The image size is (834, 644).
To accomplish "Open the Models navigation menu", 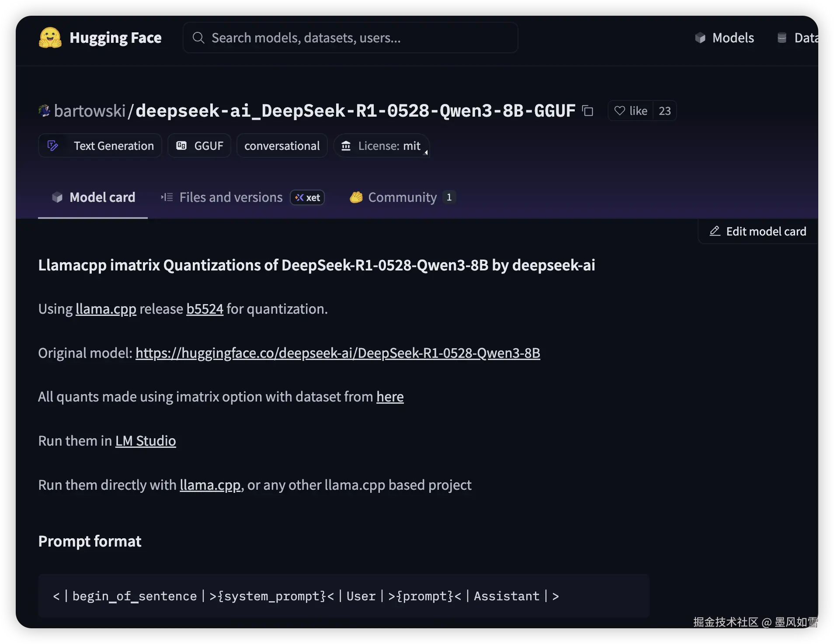I will pos(725,38).
